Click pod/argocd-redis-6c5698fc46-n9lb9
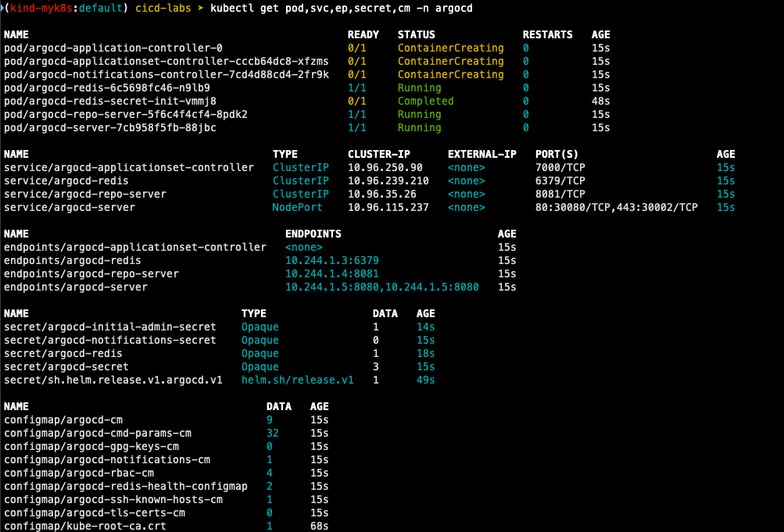 pyautogui.click(x=107, y=88)
